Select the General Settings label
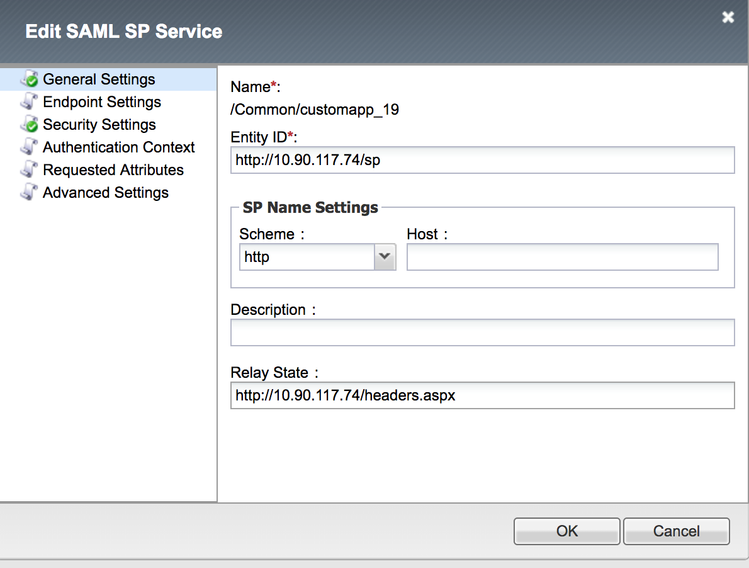The height and width of the screenshot is (568, 749). 99,79
